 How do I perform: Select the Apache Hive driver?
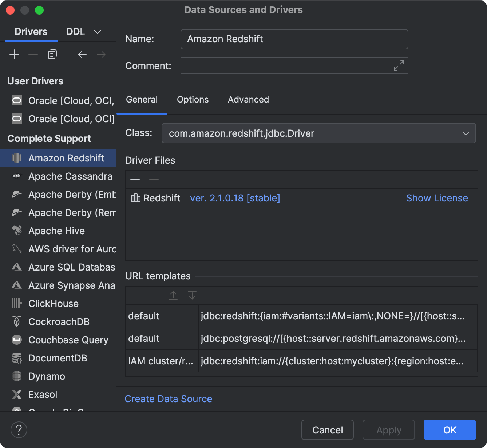[x=56, y=231]
